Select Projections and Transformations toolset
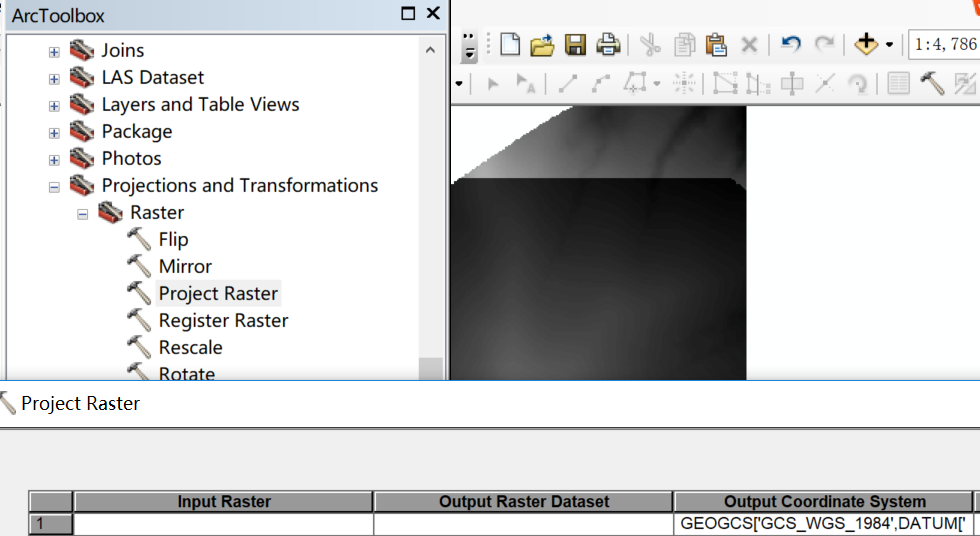Screen dimensions: 980x536 click(x=239, y=186)
